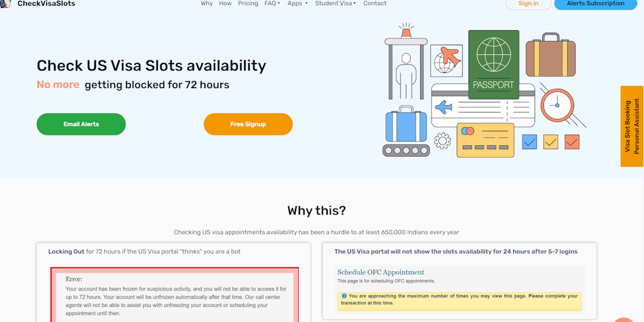Image resolution: width=644 pixels, height=322 pixels.
Task: Click the gear cog illustration
Action: pos(442,140)
